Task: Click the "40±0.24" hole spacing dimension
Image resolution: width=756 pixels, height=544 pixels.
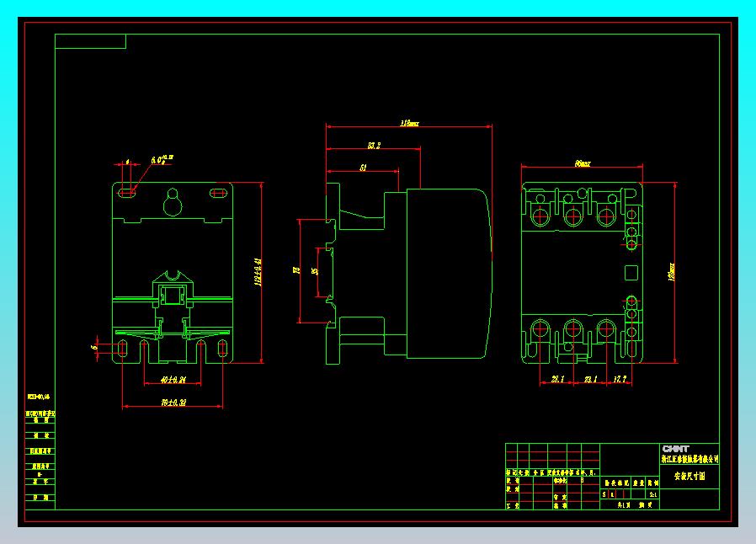Action: click(173, 380)
